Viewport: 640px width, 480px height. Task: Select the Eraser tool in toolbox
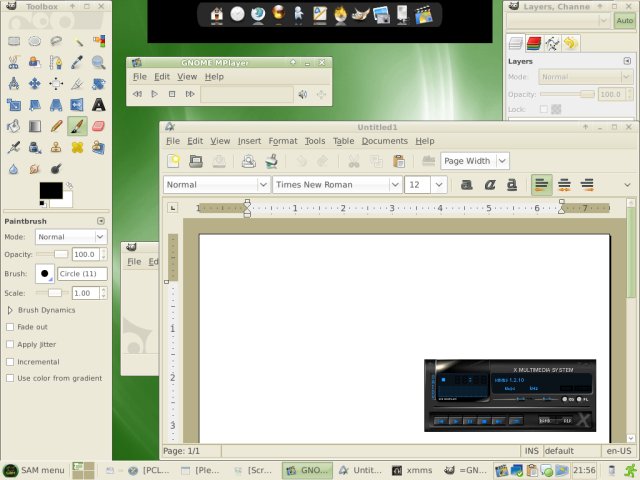tap(99, 126)
